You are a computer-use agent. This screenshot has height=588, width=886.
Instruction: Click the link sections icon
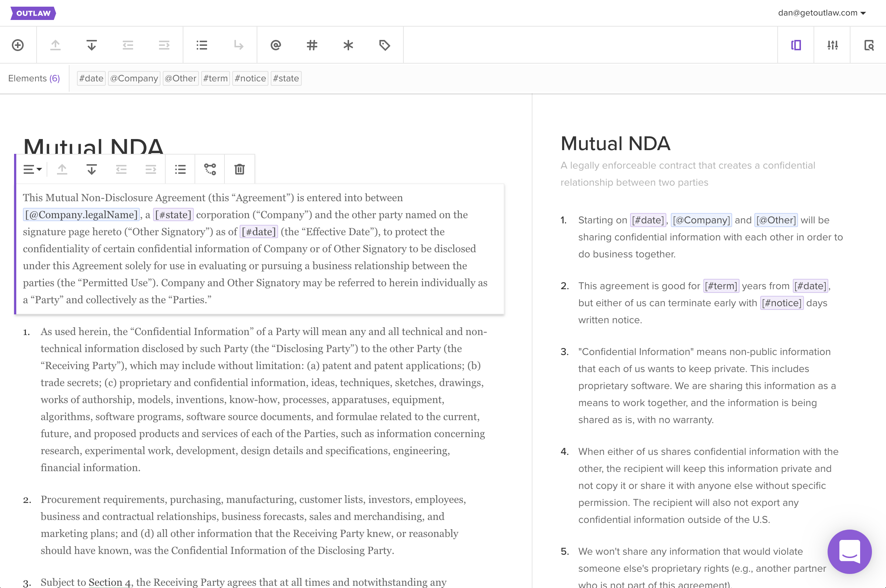coord(210,169)
